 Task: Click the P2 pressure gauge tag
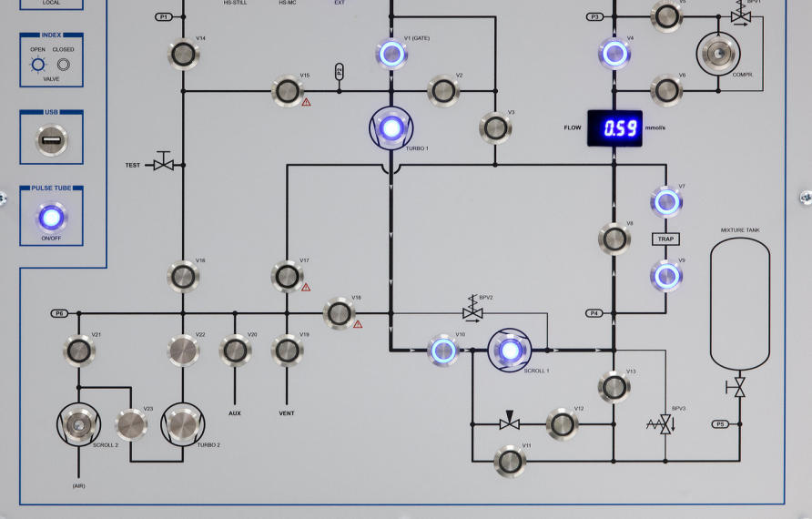click(340, 72)
